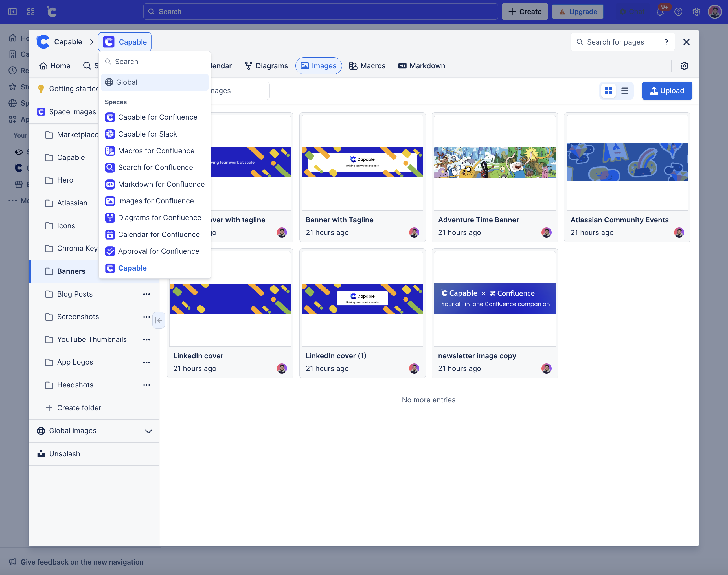Open the Headshots folder options menu
The height and width of the screenshot is (575, 728).
coord(146,385)
